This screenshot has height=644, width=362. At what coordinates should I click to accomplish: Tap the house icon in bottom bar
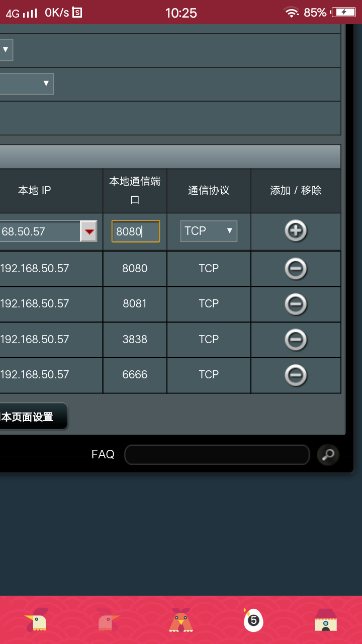(326, 620)
